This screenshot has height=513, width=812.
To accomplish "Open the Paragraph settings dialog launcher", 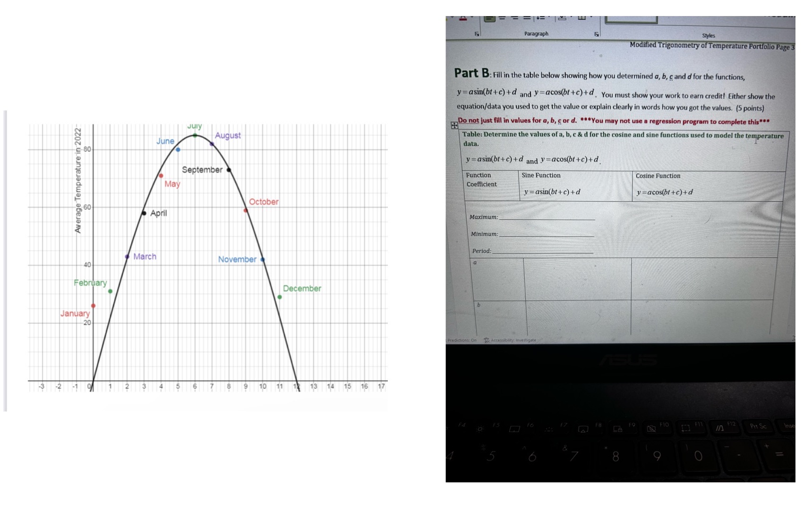I will (x=597, y=34).
